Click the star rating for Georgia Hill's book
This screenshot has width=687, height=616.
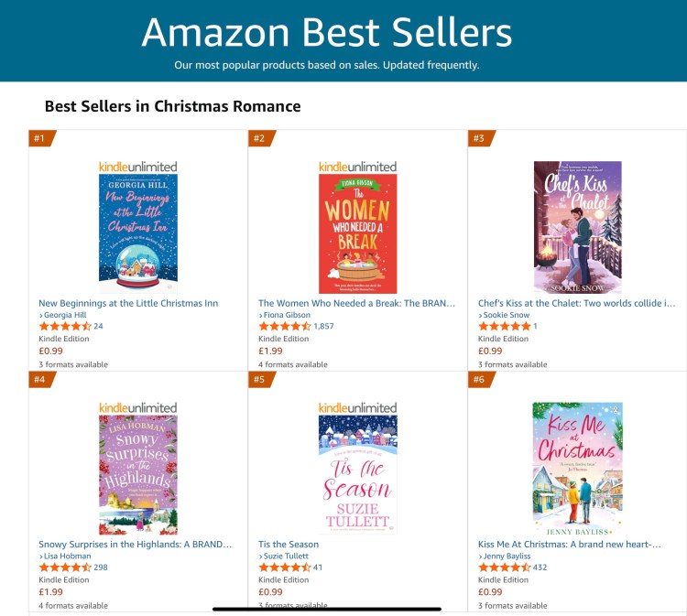[x=65, y=327]
